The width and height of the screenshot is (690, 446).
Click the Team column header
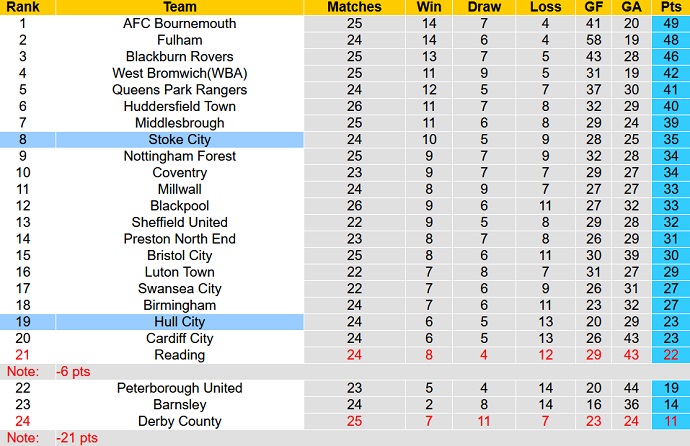180,7
